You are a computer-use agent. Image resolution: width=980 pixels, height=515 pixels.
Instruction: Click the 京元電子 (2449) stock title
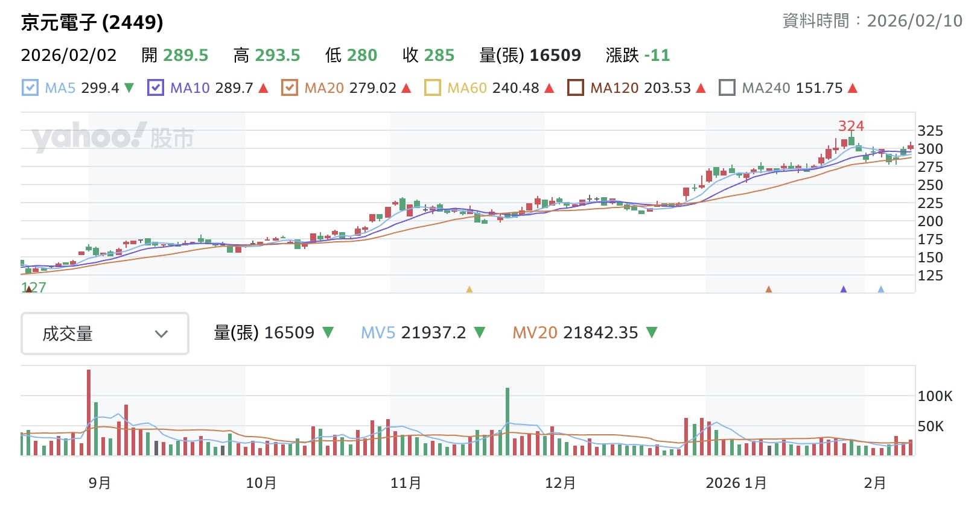coord(92,22)
